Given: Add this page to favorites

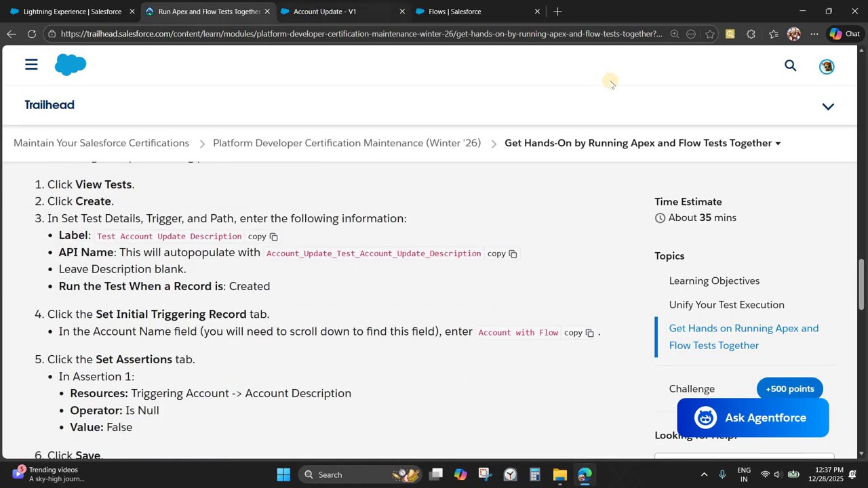Looking at the screenshot, I should coord(710,34).
